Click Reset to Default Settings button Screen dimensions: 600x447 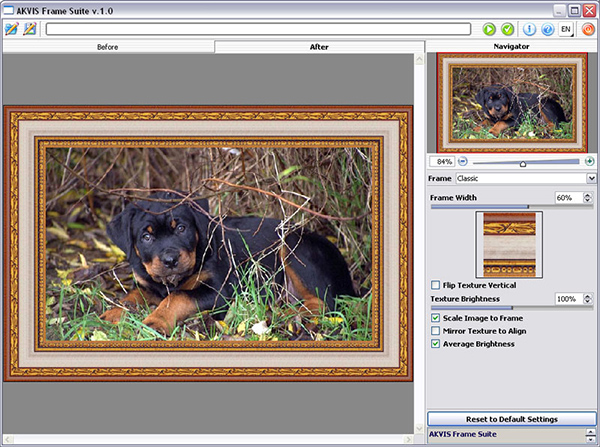(x=512, y=418)
